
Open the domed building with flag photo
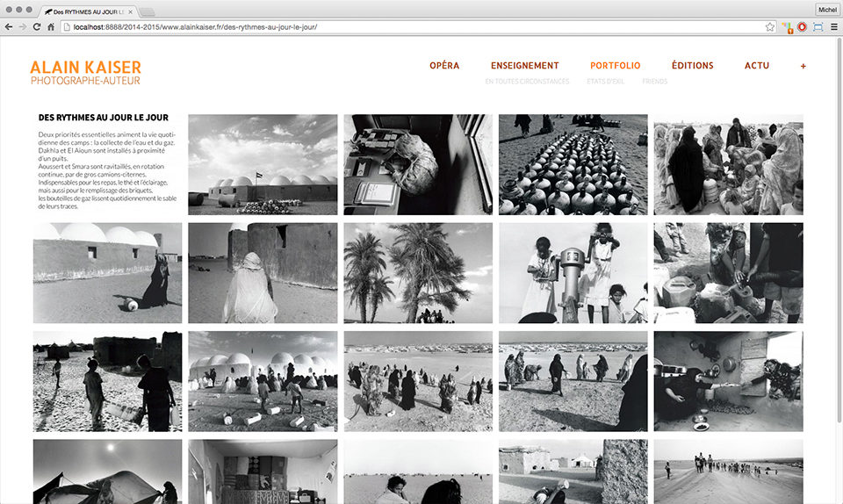coord(263,164)
